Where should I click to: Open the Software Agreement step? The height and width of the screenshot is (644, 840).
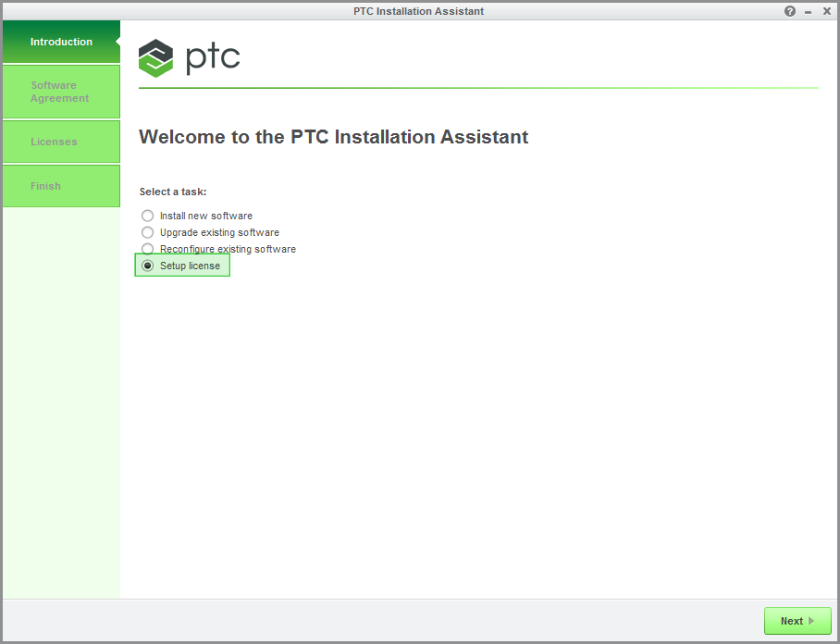61,92
